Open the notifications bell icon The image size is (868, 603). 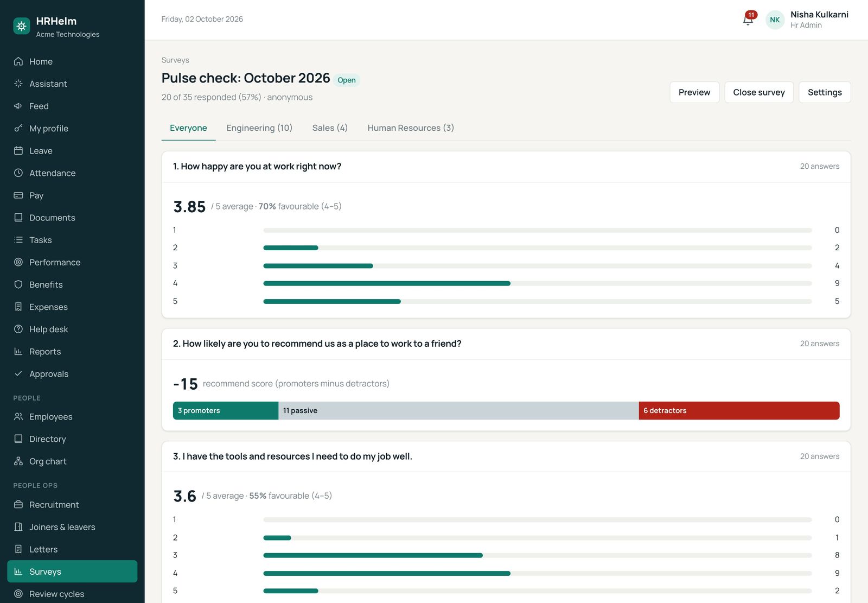tap(748, 20)
